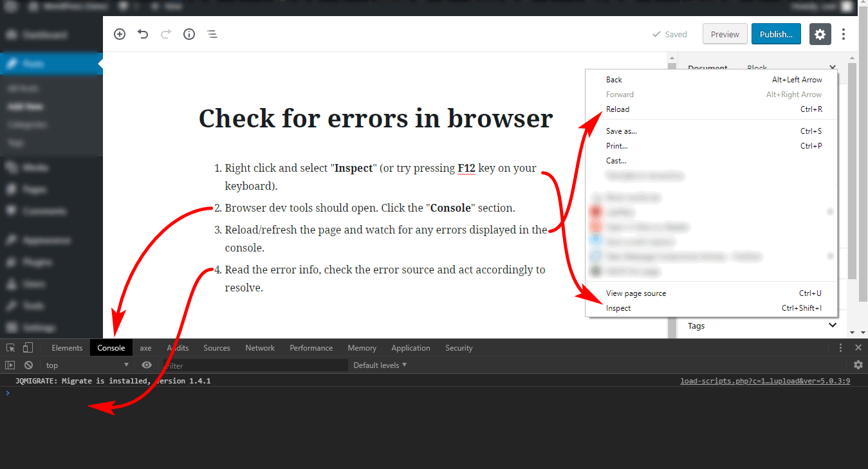
Task: Undo the last editor change
Action: point(143,34)
